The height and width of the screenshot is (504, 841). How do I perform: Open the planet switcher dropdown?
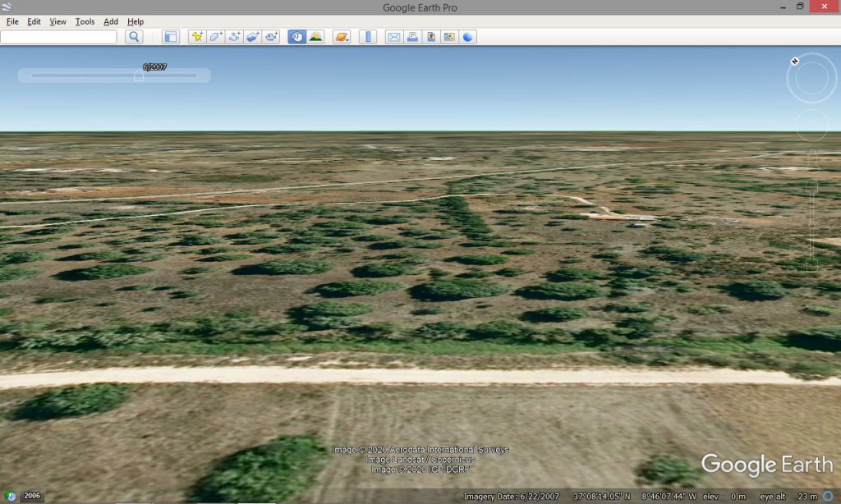click(x=342, y=37)
